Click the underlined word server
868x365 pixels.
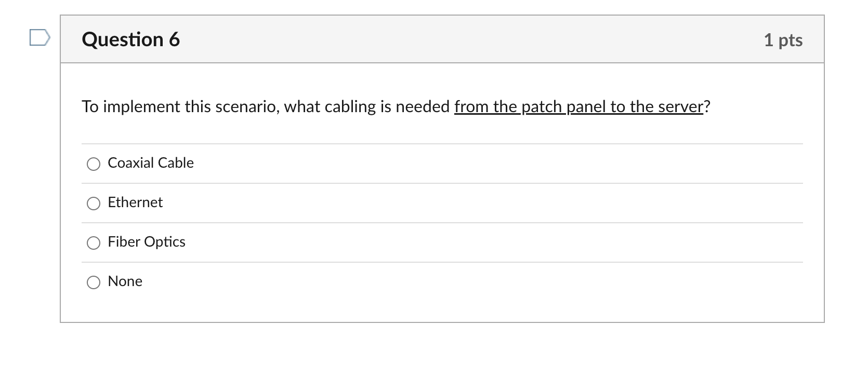click(x=681, y=106)
